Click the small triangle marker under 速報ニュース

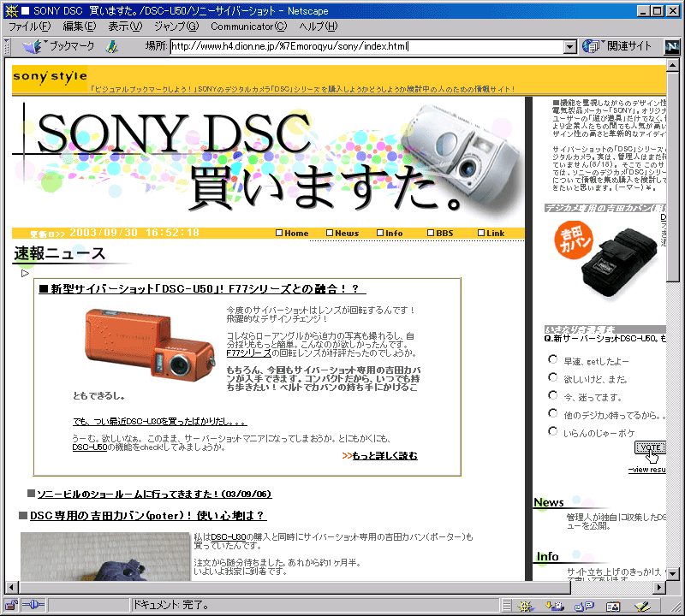(x=25, y=273)
